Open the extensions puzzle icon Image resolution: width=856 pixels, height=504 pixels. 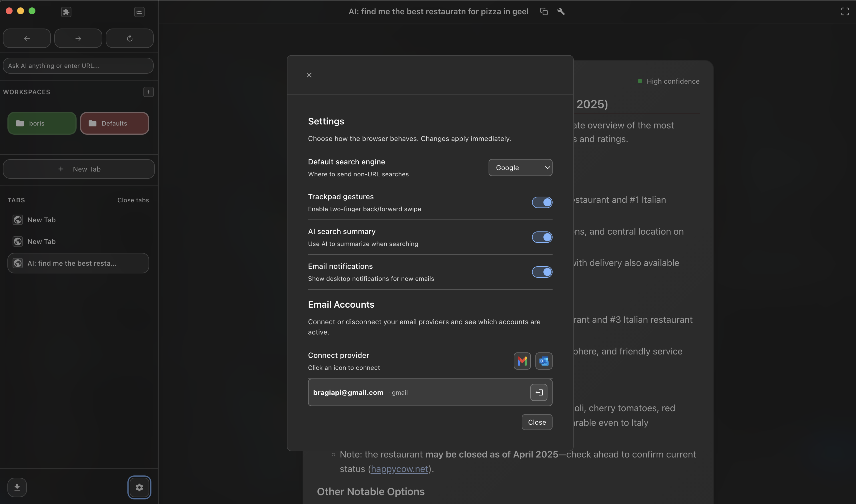pos(66,12)
